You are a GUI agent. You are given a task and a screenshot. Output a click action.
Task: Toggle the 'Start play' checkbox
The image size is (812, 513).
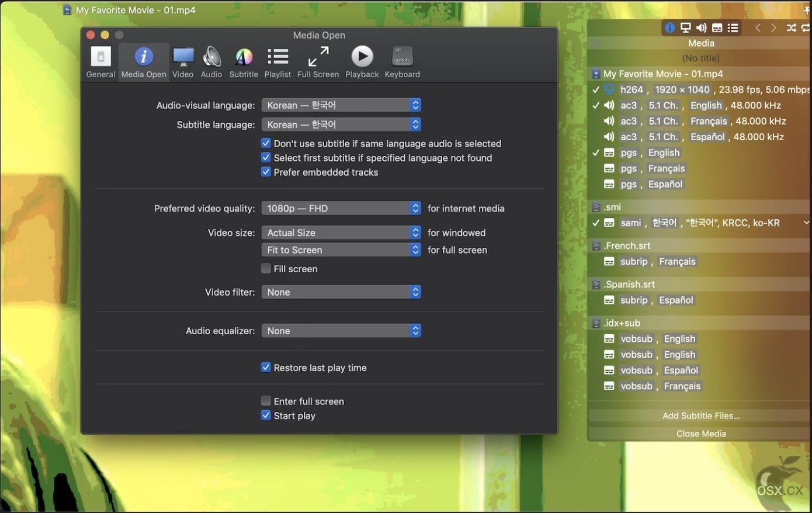click(x=266, y=415)
